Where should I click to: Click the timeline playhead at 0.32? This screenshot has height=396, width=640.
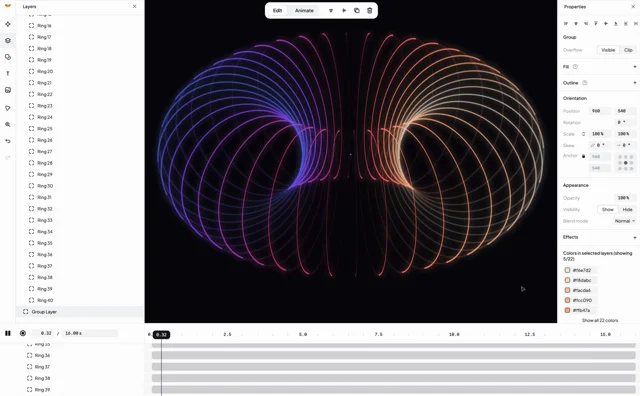(162, 335)
